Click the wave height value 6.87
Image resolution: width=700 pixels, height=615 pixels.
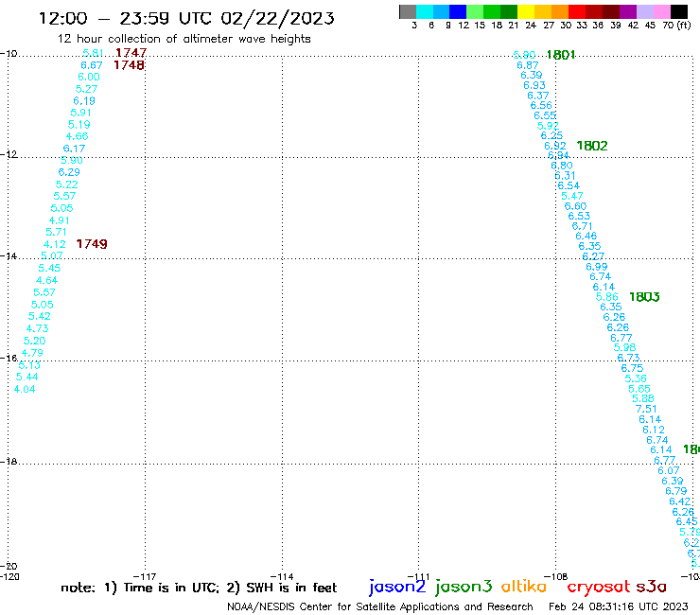(x=528, y=65)
